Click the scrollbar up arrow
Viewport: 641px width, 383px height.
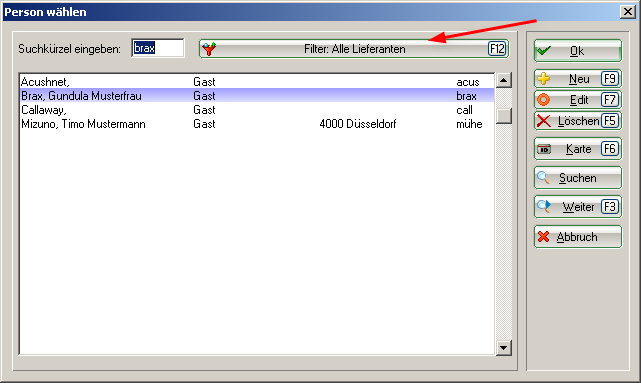coord(504,81)
